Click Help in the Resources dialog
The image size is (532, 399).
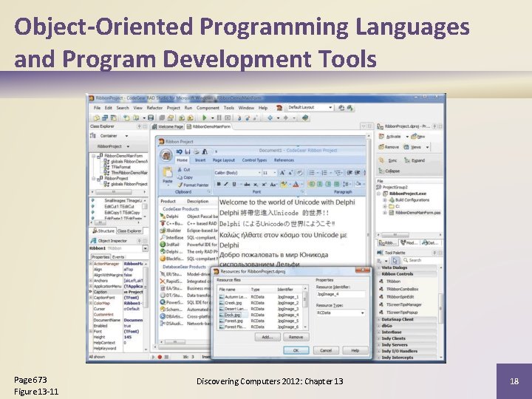pos(355,350)
